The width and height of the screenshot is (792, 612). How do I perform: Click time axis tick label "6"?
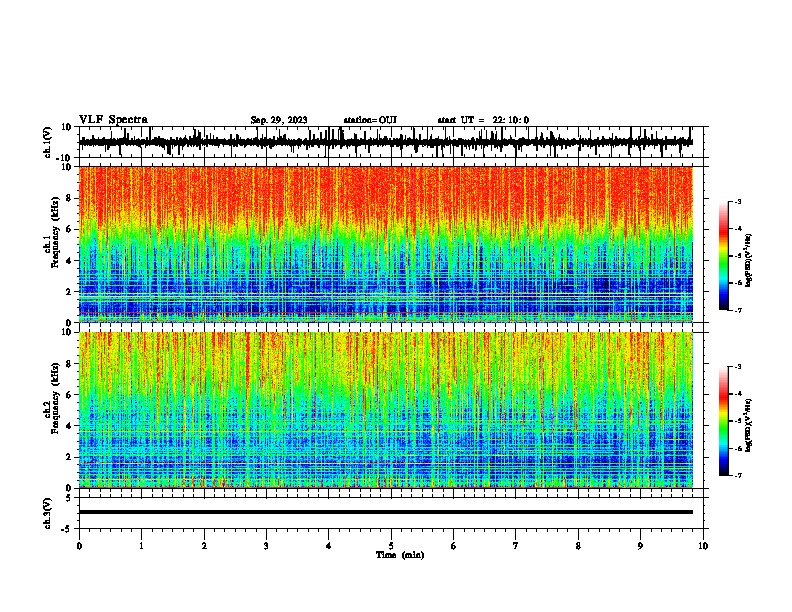click(x=454, y=546)
